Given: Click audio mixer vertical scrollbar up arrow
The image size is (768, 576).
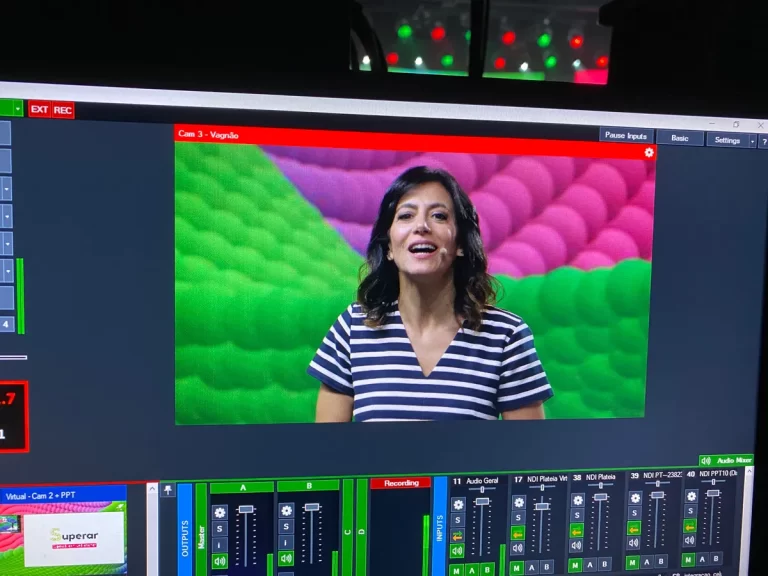Looking at the screenshot, I should coord(749,472).
